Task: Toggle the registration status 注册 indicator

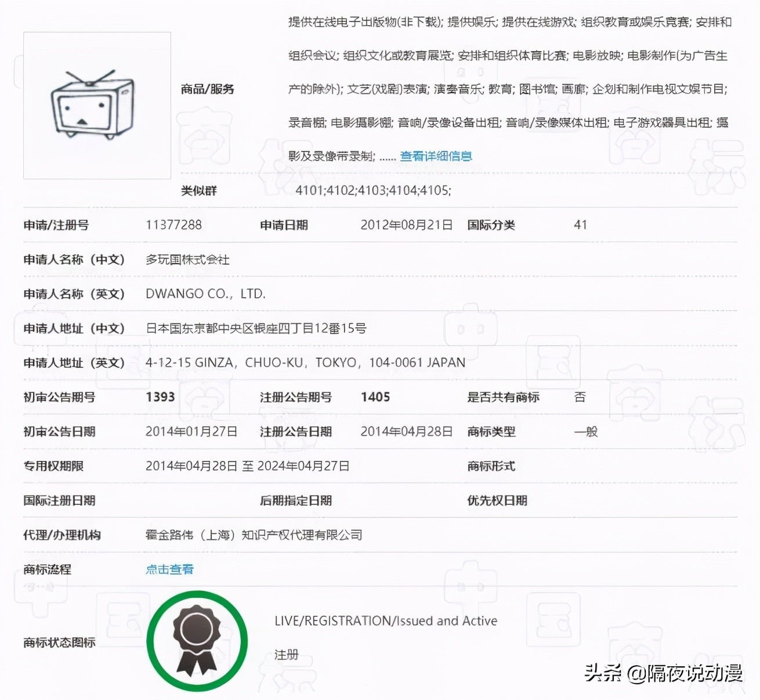Action: [x=285, y=655]
